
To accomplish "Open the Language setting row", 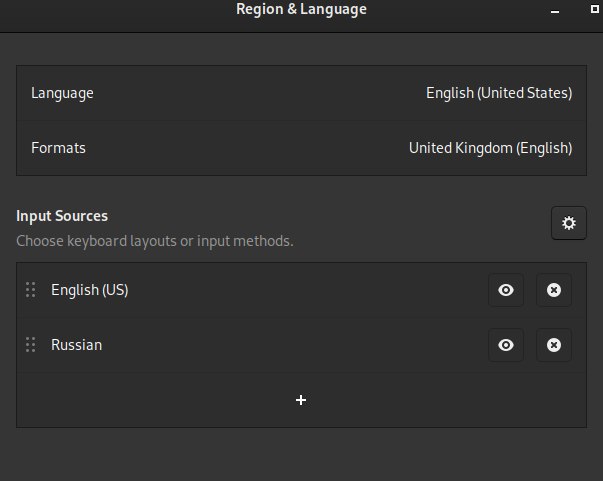I will pos(301,93).
